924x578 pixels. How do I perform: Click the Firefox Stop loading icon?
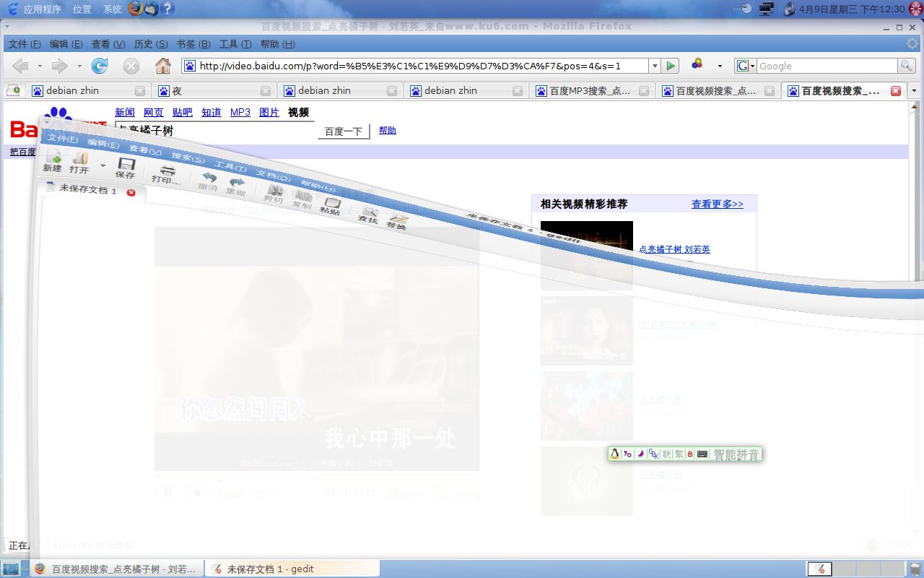(131, 66)
